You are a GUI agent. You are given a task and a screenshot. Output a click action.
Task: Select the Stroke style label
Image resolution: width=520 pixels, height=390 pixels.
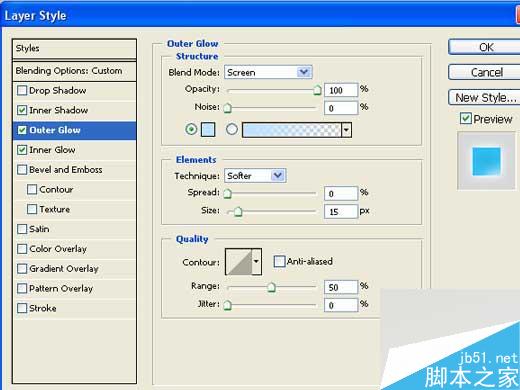pos(43,308)
